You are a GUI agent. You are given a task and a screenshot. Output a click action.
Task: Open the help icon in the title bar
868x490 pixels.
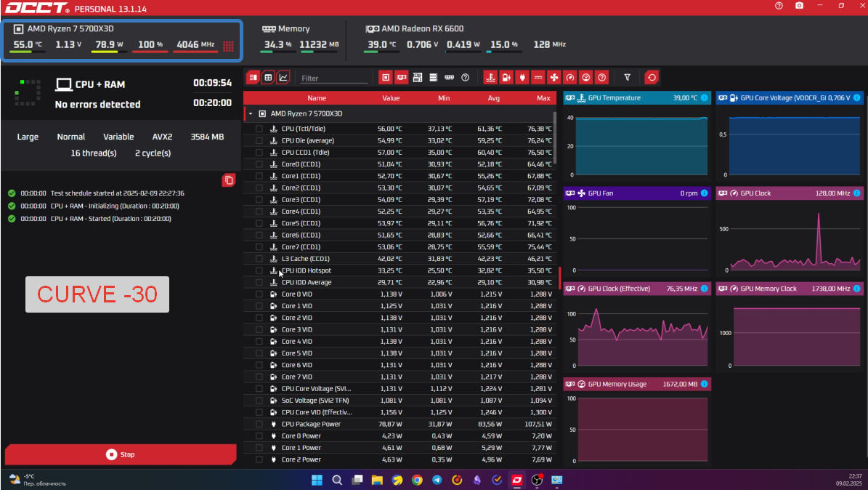pyautogui.click(x=779, y=6)
